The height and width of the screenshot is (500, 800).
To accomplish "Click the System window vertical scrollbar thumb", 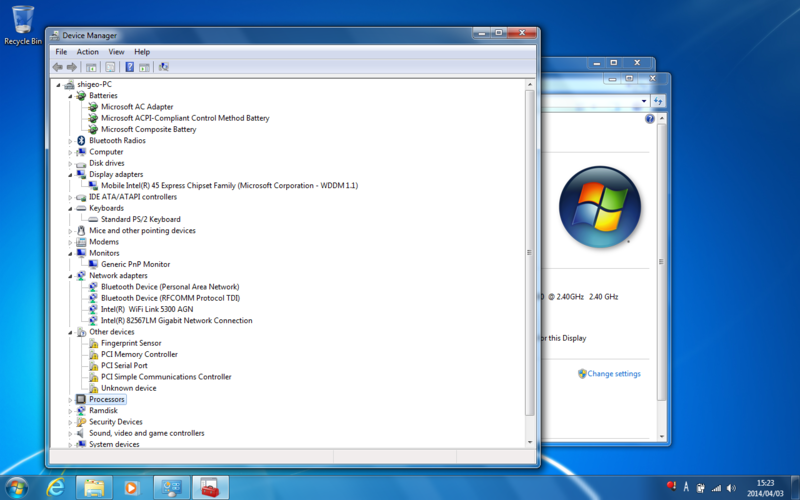I will pos(661,261).
